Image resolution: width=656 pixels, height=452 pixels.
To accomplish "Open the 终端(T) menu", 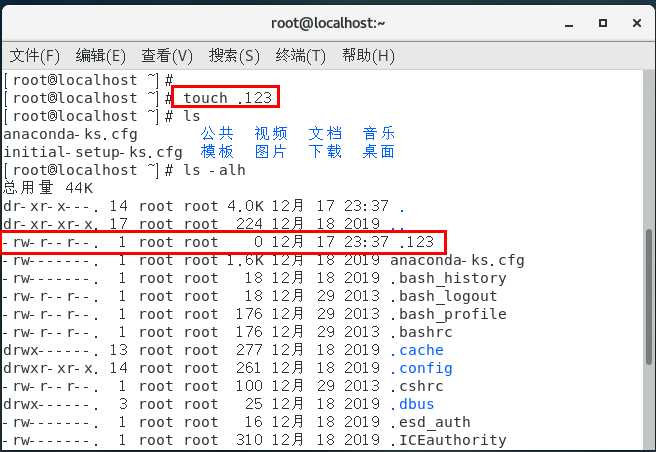I will point(300,56).
